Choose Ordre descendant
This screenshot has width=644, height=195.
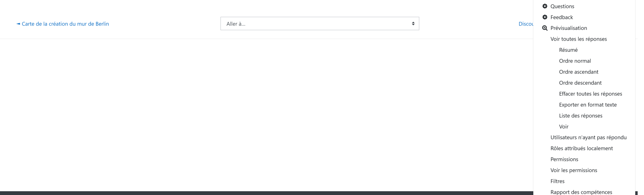pyautogui.click(x=580, y=83)
